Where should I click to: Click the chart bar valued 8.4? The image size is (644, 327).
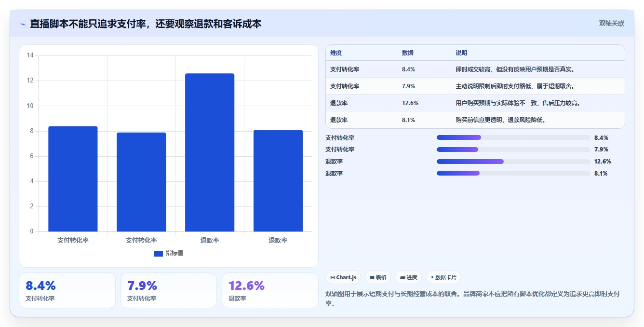point(73,179)
